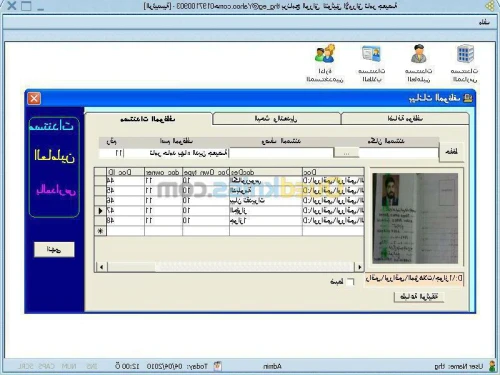Screen dimensions: 500x375
Task: Click the 'docDes' column header
Action: 266,172
